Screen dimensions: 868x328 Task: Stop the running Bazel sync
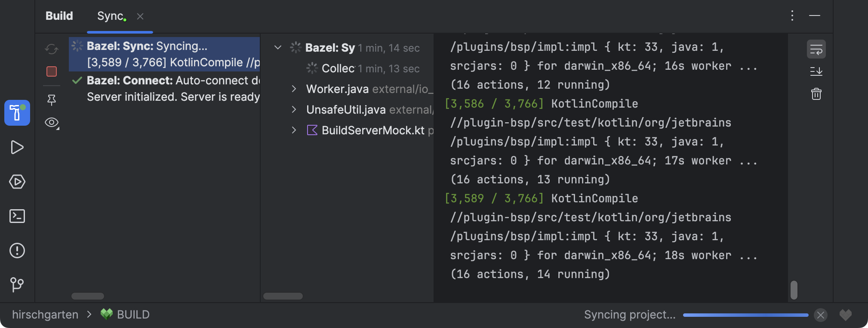click(52, 71)
